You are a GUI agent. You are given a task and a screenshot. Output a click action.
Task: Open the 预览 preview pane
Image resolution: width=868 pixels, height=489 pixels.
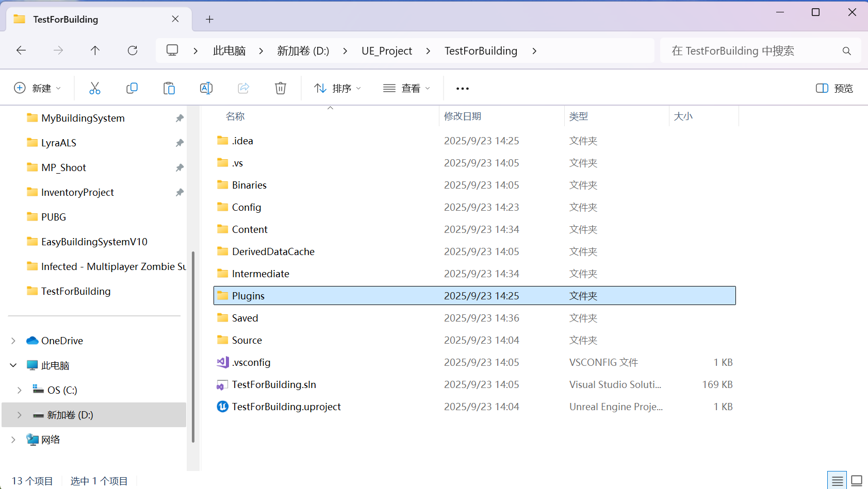click(834, 88)
